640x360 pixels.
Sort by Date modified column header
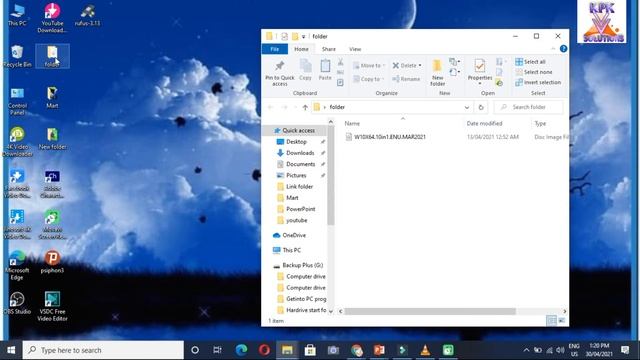pyautogui.click(x=484, y=123)
